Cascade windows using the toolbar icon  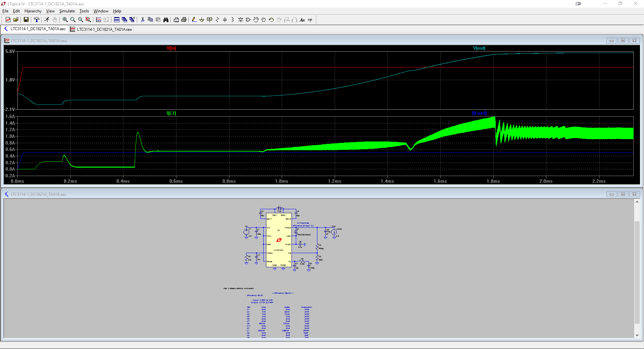pos(124,20)
